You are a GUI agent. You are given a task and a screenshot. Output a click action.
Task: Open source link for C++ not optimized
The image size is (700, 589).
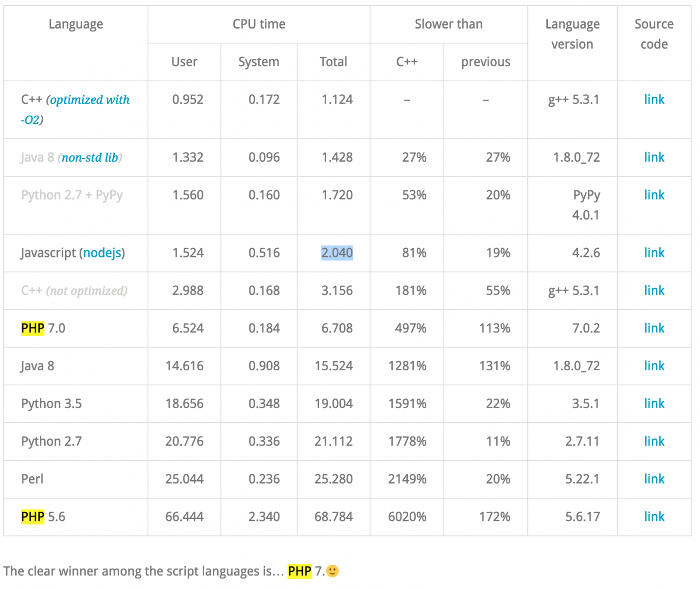pos(654,291)
